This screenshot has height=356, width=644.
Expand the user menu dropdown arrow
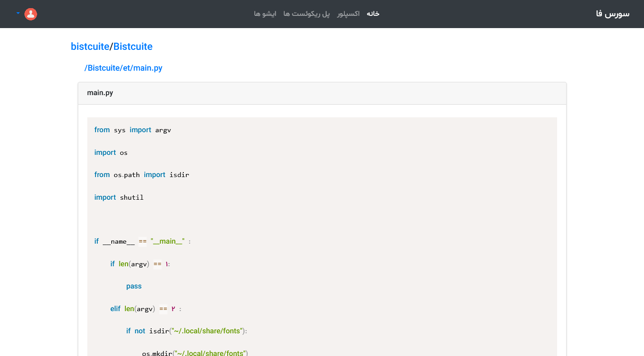[18, 13]
